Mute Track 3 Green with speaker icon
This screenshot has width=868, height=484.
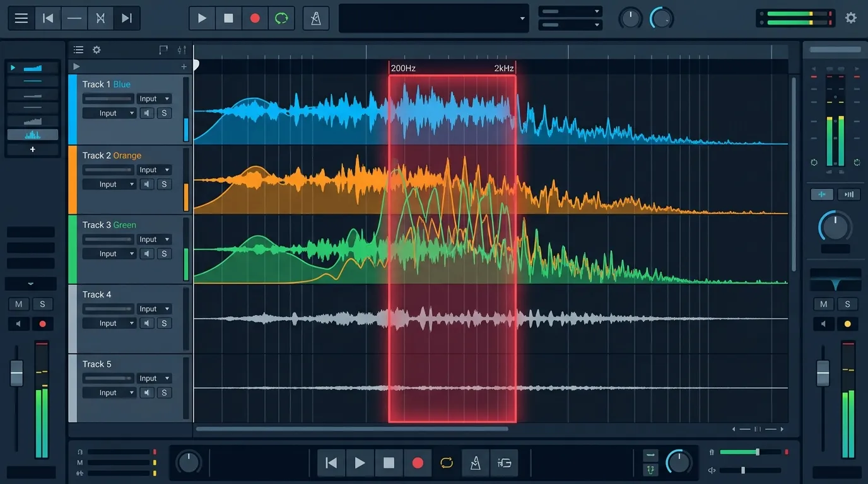point(147,254)
